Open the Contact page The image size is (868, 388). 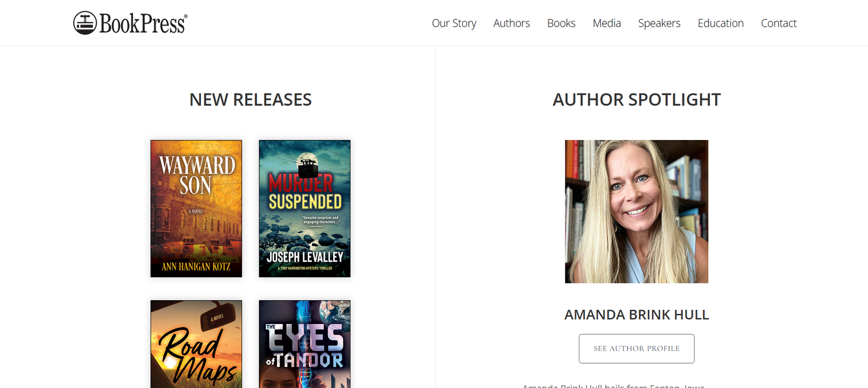tap(778, 23)
